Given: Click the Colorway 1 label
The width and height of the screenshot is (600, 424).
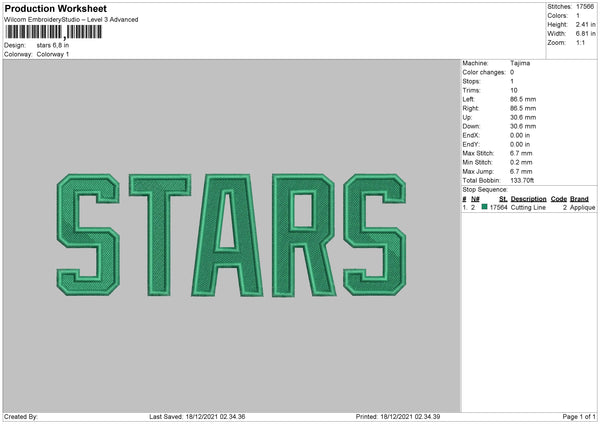Looking at the screenshot, I should [x=53, y=54].
